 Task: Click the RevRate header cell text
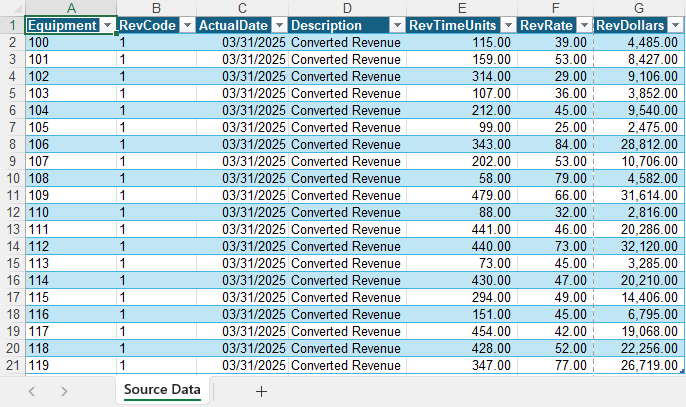(x=546, y=25)
